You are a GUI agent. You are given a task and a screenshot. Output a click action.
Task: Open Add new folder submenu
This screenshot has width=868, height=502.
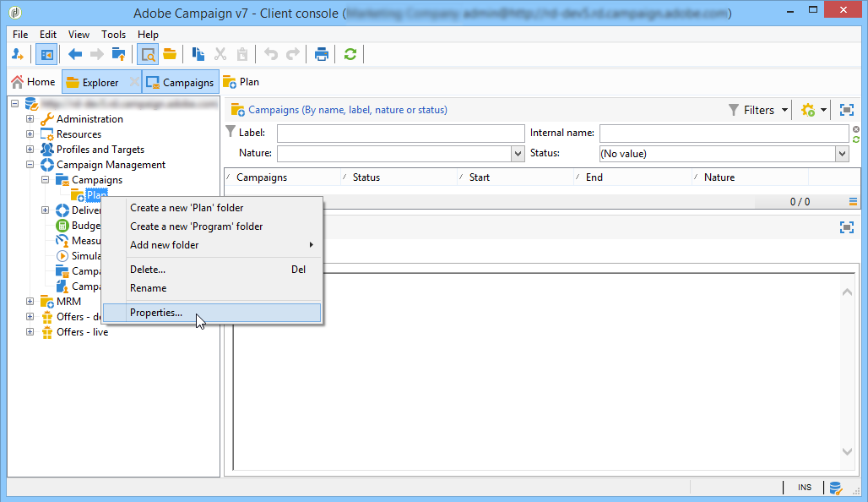click(x=212, y=245)
